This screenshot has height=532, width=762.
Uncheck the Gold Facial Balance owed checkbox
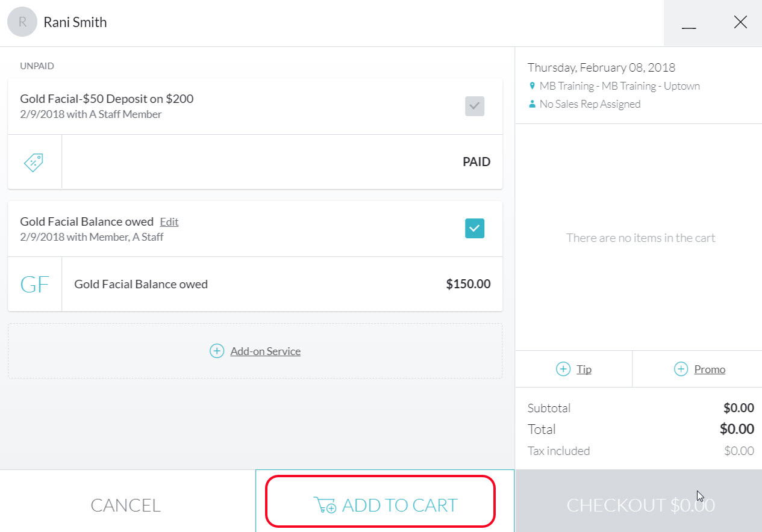pyautogui.click(x=474, y=228)
